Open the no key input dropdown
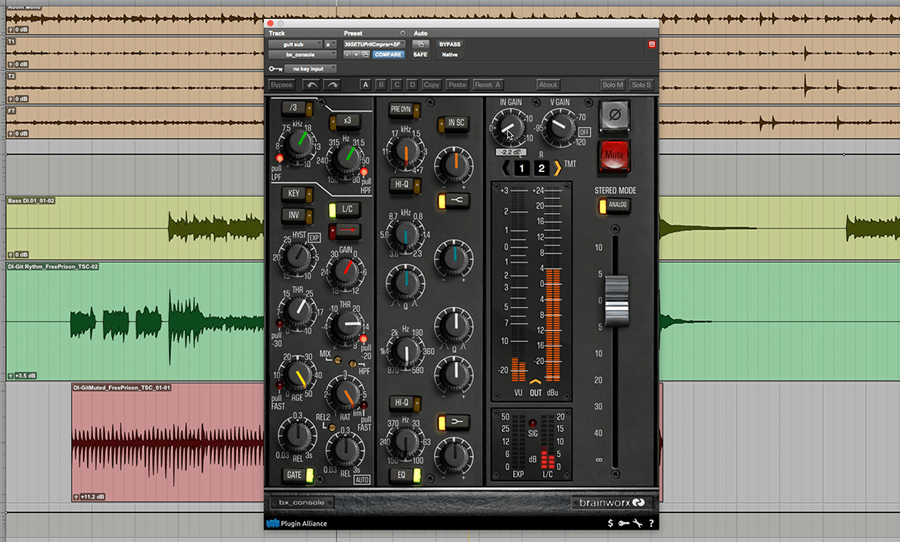The width and height of the screenshot is (900, 542). [311, 69]
